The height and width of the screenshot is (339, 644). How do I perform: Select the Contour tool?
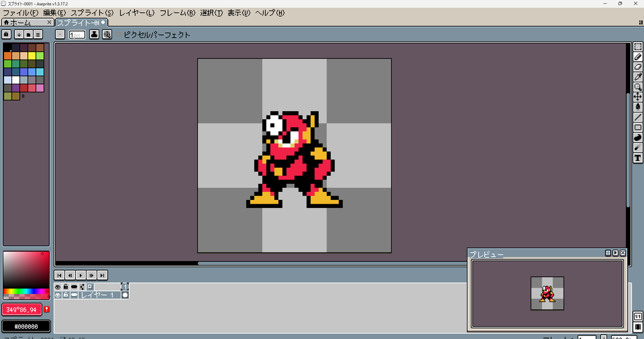(638, 138)
